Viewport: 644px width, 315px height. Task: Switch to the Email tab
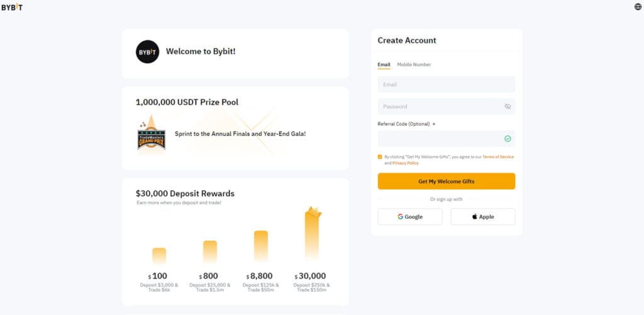tap(384, 65)
